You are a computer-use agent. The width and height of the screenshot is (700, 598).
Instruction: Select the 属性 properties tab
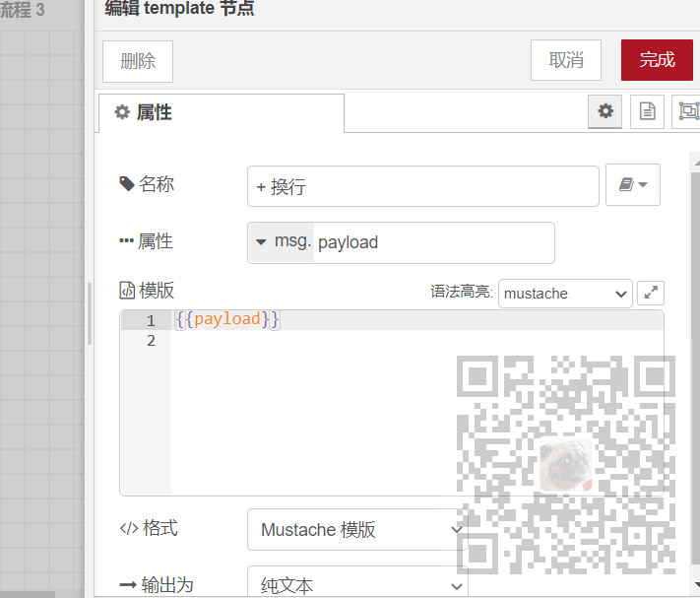222,113
